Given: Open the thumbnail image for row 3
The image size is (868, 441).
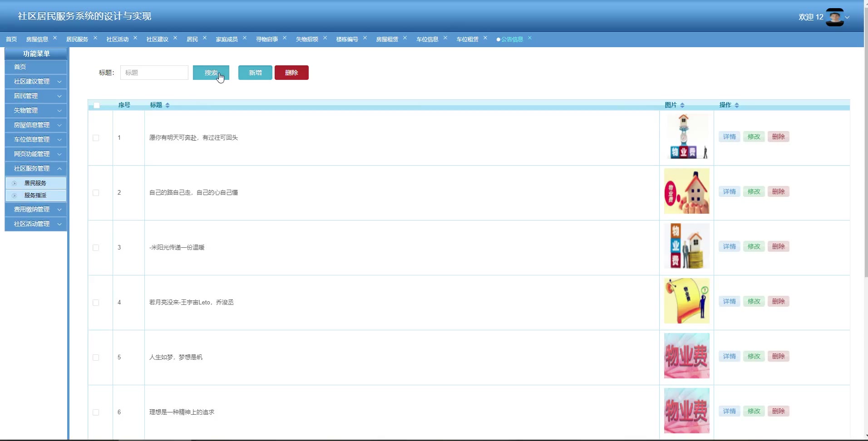Looking at the screenshot, I should coord(686,246).
